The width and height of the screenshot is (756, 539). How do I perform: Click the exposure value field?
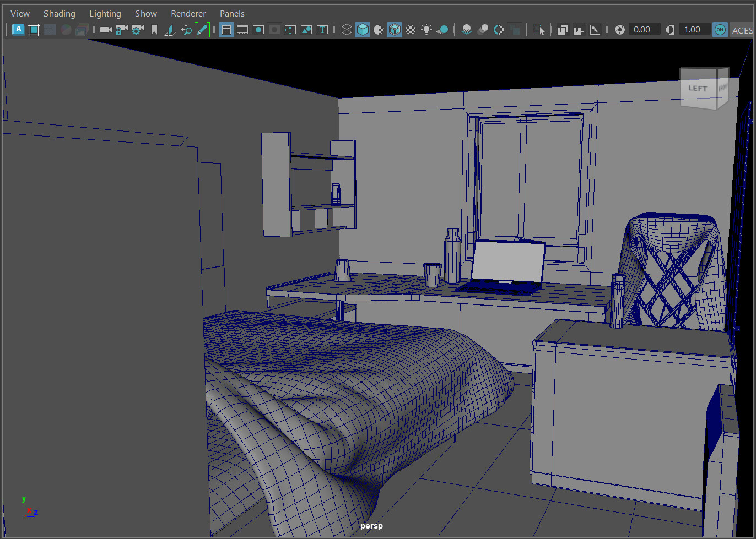click(x=644, y=30)
